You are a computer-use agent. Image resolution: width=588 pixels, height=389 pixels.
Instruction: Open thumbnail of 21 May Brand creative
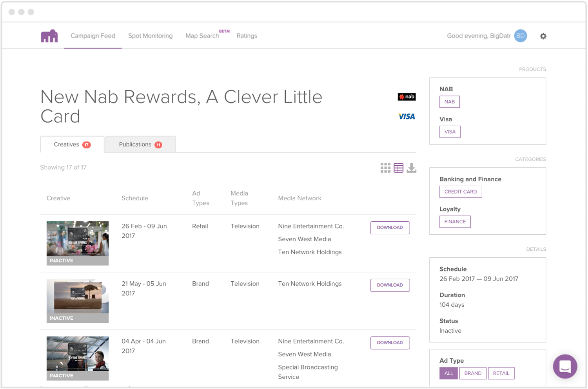[x=78, y=301]
